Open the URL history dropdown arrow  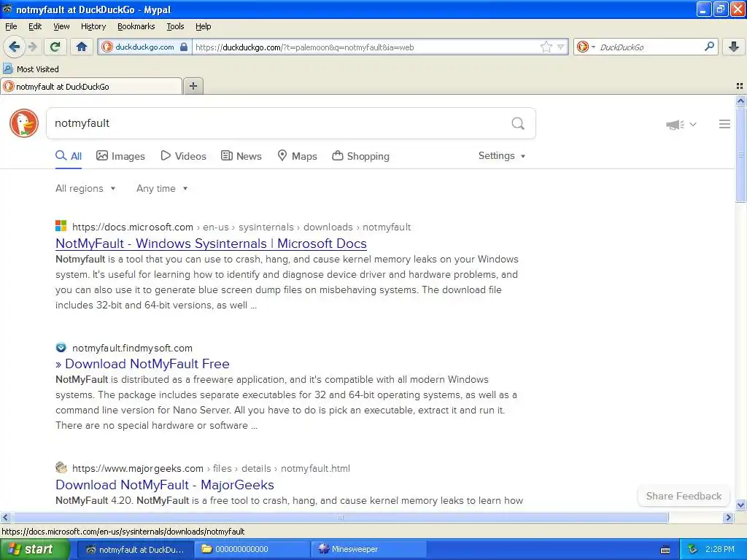click(x=561, y=47)
